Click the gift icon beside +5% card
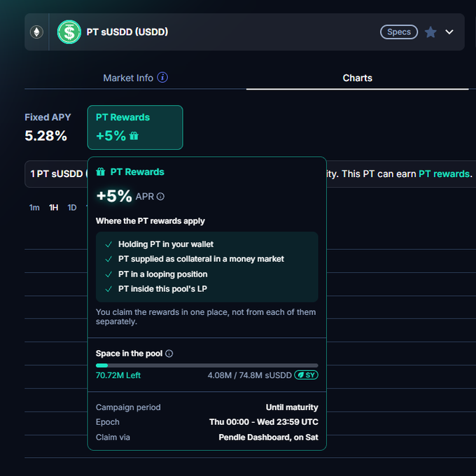Image resolution: width=476 pixels, height=476 pixels. (x=134, y=136)
